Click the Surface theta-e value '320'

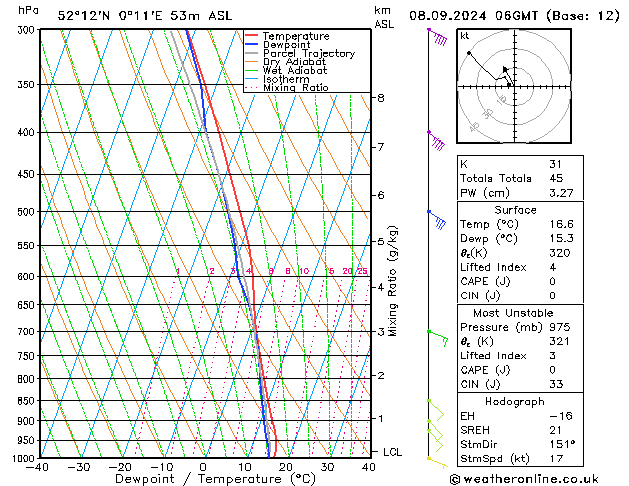coord(560,253)
